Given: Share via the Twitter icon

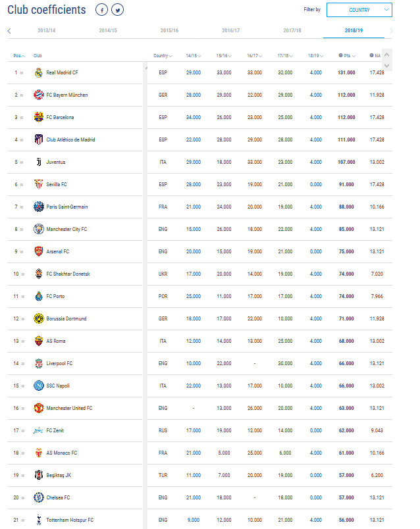Looking at the screenshot, I should (117, 10).
